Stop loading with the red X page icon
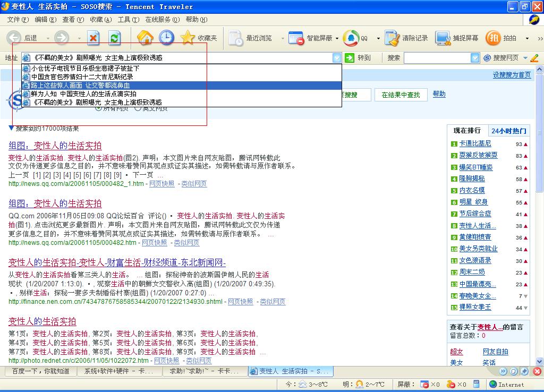The width and height of the screenshot is (544, 392). [x=93, y=38]
